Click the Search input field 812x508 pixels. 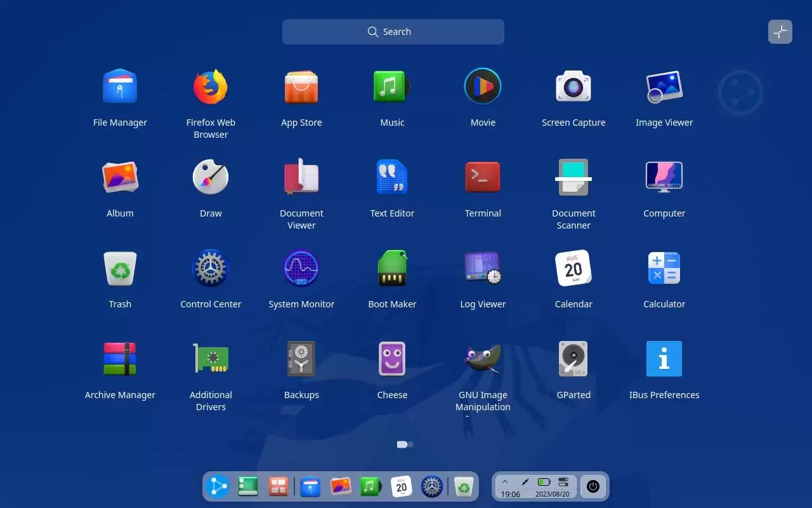[393, 31]
